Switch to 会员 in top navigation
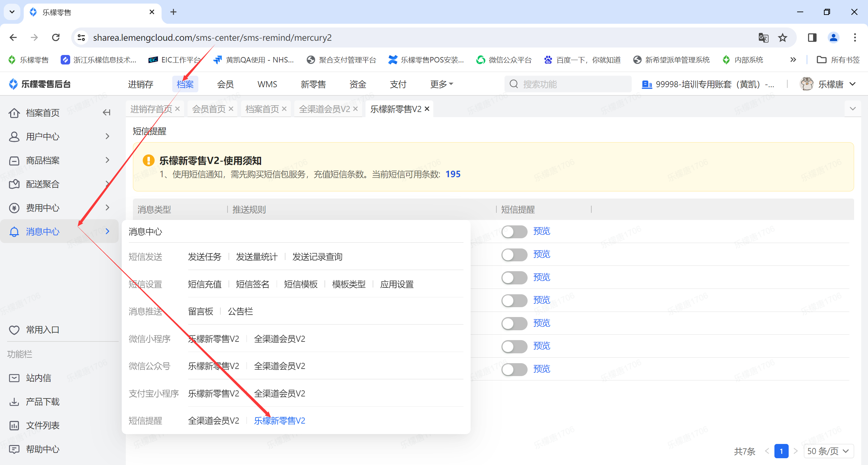This screenshot has height=465, width=868. point(225,84)
